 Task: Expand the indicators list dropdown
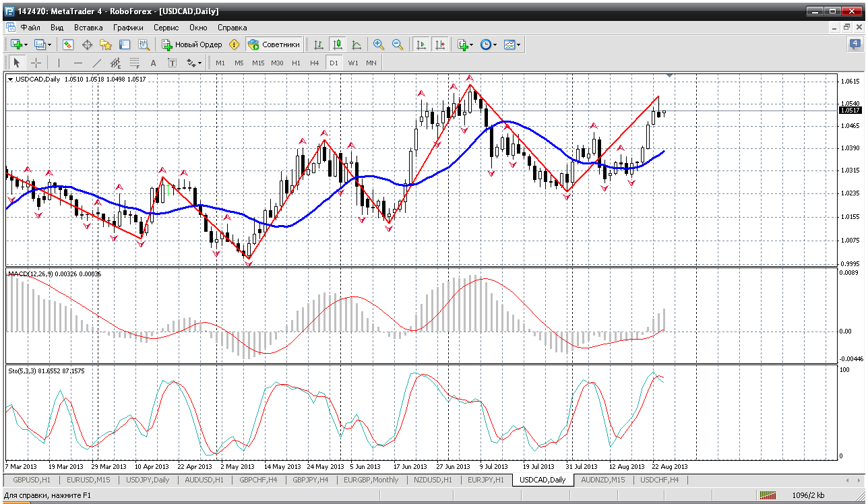pyautogui.click(x=472, y=44)
